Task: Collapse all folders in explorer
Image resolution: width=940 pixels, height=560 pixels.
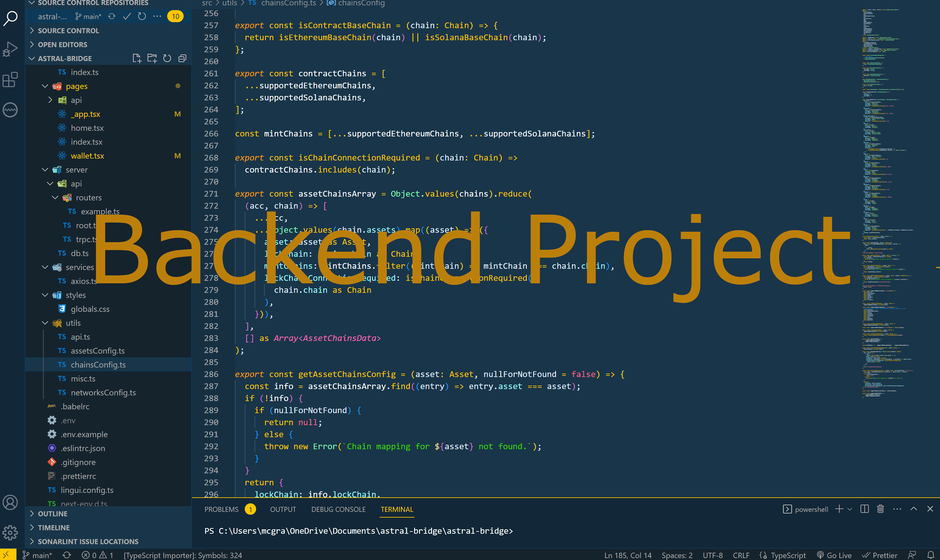Action: (182, 59)
